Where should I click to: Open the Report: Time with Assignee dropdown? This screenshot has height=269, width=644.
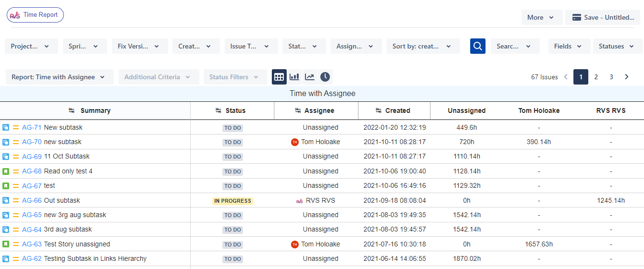pyautogui.click(x=60, y=77)
